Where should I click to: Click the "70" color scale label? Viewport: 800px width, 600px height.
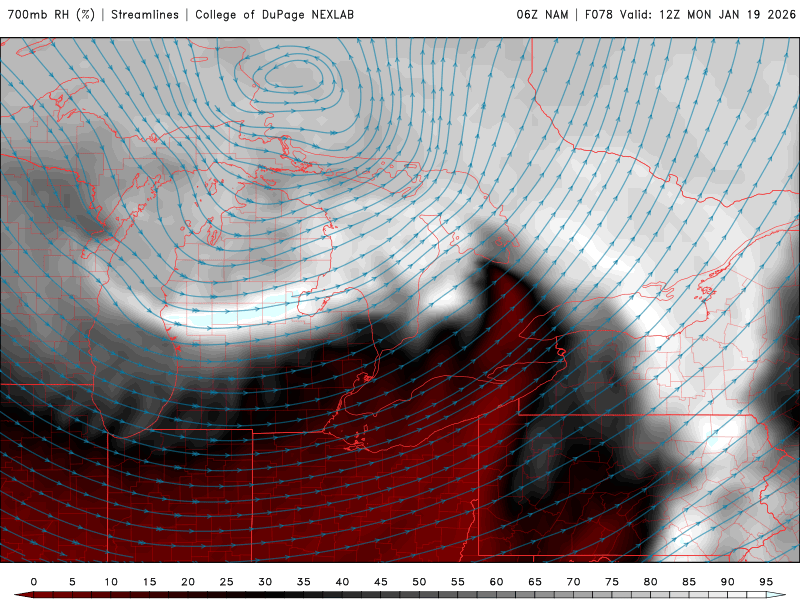click(x=573, y=582)
